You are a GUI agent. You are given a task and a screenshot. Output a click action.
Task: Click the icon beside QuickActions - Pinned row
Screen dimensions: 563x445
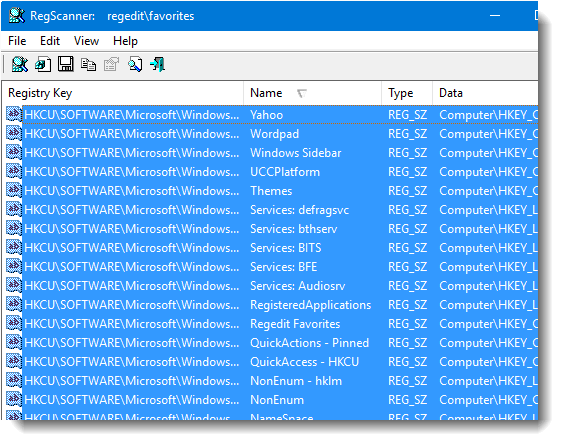(x=14, y=343)
